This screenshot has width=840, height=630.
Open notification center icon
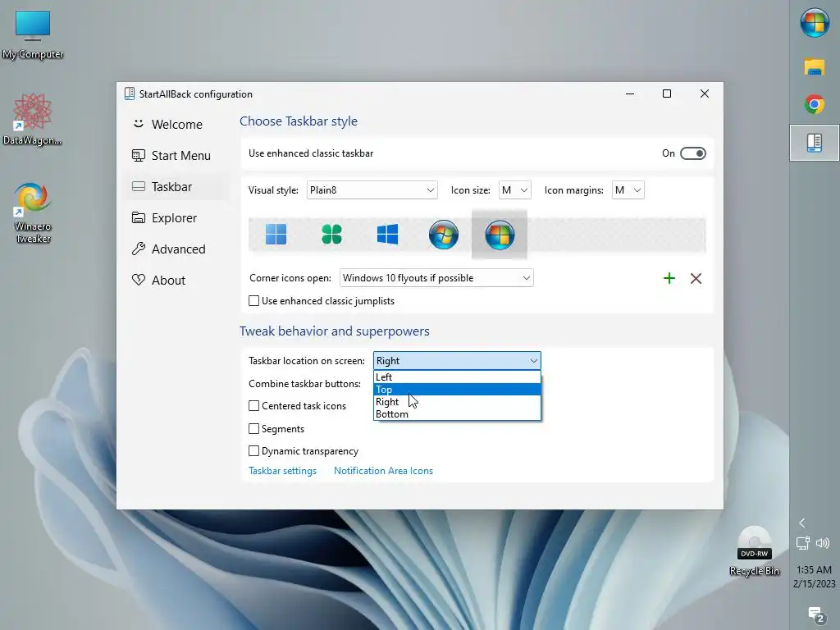[x=815, y=615]
